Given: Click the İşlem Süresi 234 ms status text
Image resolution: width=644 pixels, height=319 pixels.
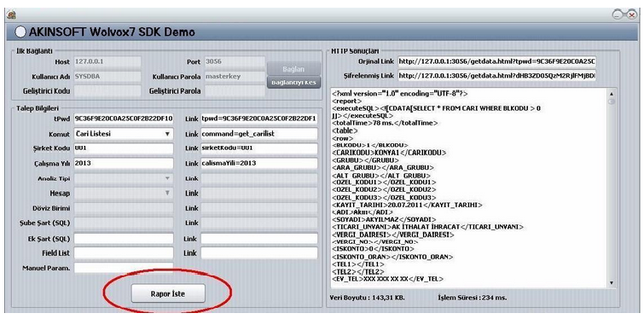Looking at the screenshot, I should pyautogui.click(x=473, y=297).
